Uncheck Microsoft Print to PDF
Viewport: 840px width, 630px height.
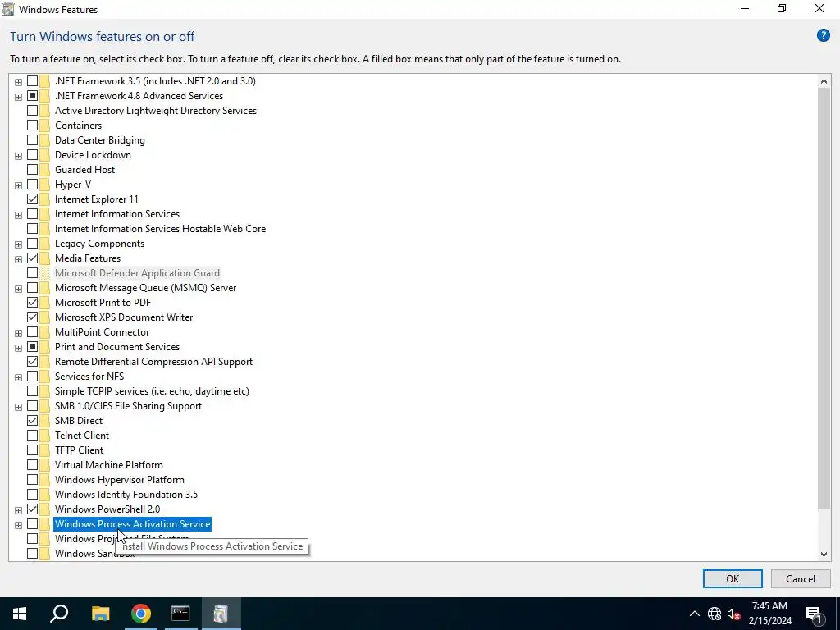click(x=32, y=303)
